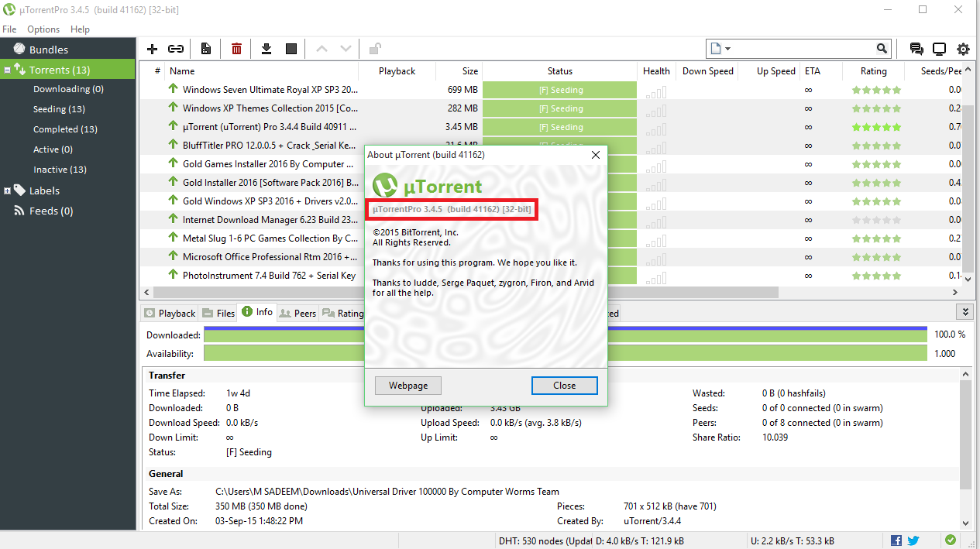Open the Options menu
980x549 pixels.
click(x=43, y=29)
